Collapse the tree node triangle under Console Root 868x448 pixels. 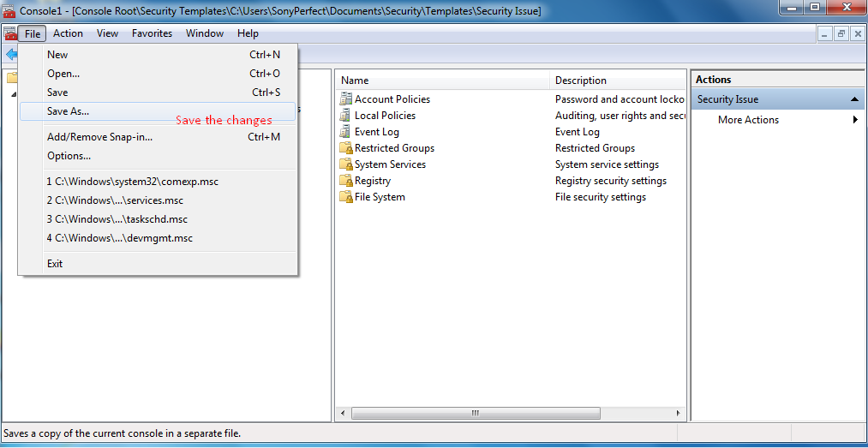pyautogui.click(x=13, y=94)
